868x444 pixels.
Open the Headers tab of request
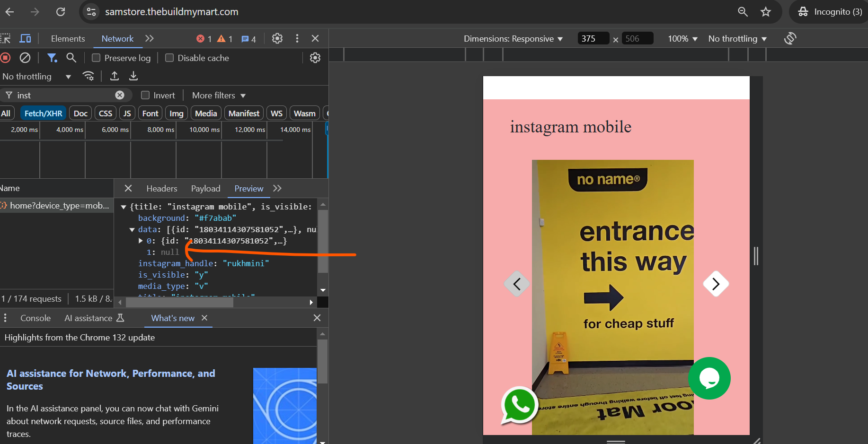(162, 189)
